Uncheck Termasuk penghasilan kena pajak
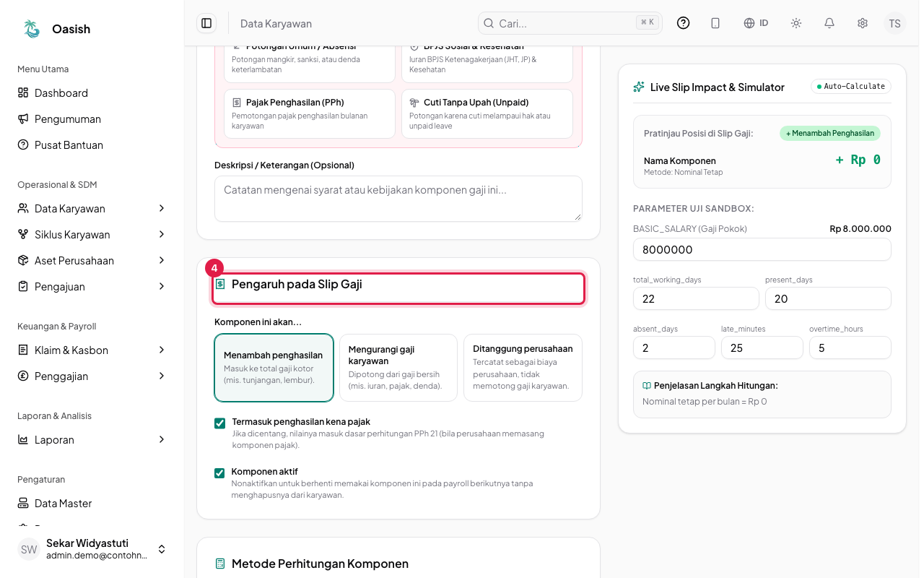Screen dimensions: 924x578 (219, 423)
